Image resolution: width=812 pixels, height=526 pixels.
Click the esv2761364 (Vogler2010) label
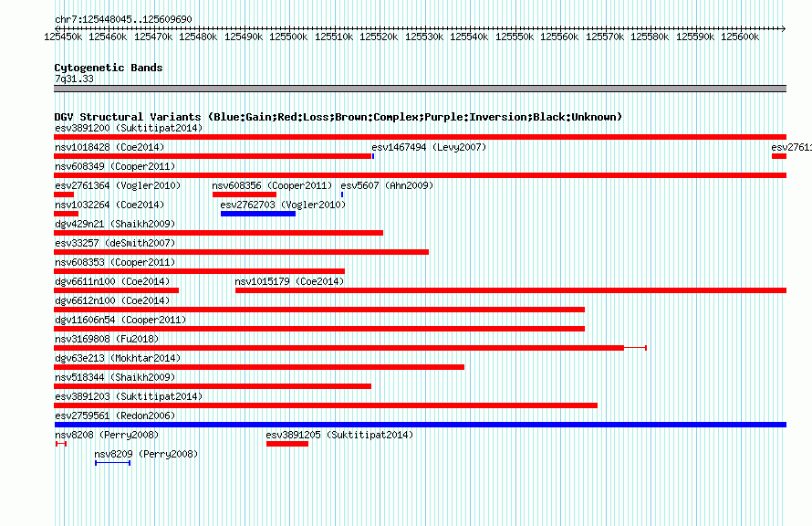(x=118, y=185)
